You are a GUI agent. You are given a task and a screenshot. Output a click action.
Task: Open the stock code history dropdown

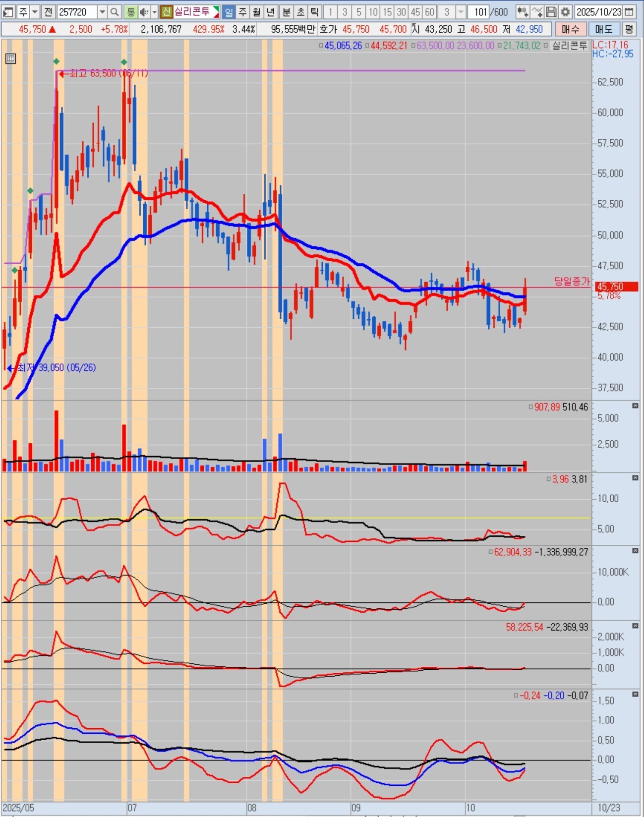102,11
